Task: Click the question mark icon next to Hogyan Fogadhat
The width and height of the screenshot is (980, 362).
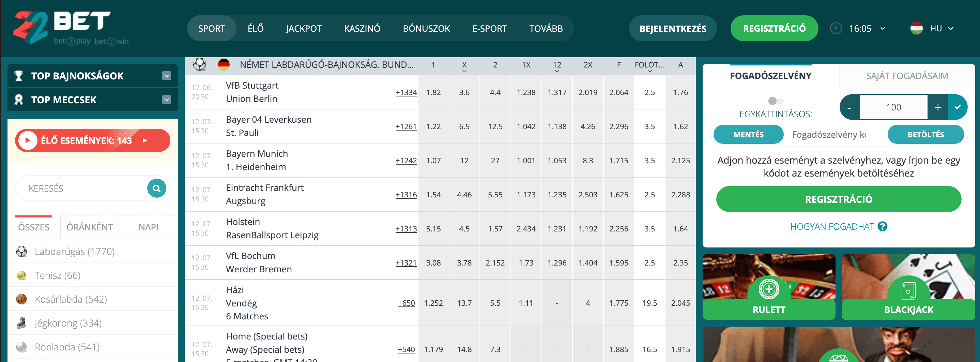Action: [x=882, y=226]
